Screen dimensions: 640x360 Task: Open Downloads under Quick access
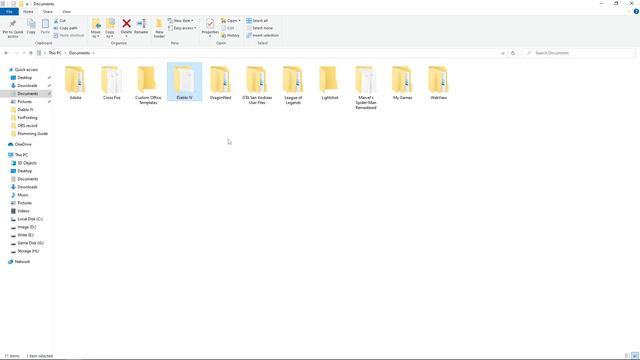[27, 86]
